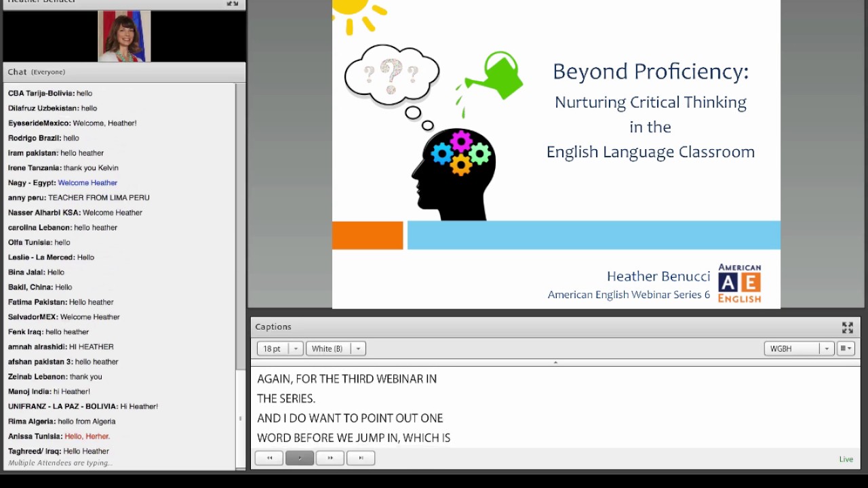This screenshot has height=488, width=868.
Task: Select Fatima Pakistan's 'Hello heather' message
Action: pyautogui.click(x=61, y=302)
